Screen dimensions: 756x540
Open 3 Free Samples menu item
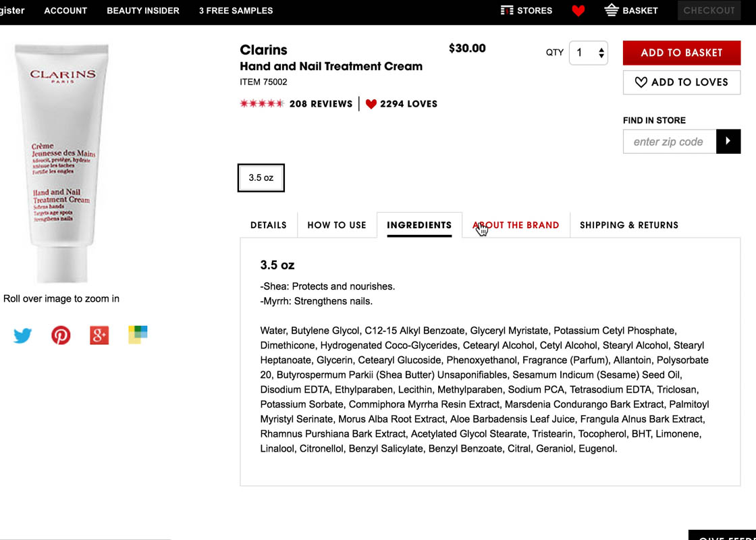coord(236,10)
